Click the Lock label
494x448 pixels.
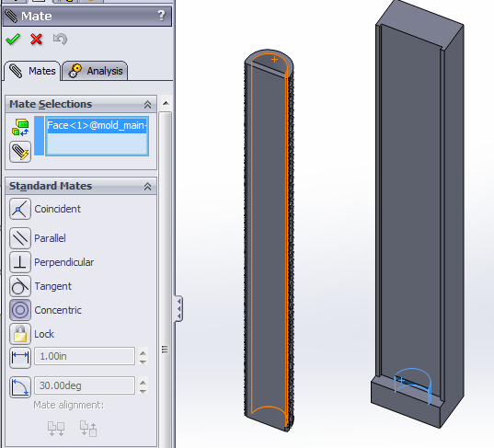point(44,334)
